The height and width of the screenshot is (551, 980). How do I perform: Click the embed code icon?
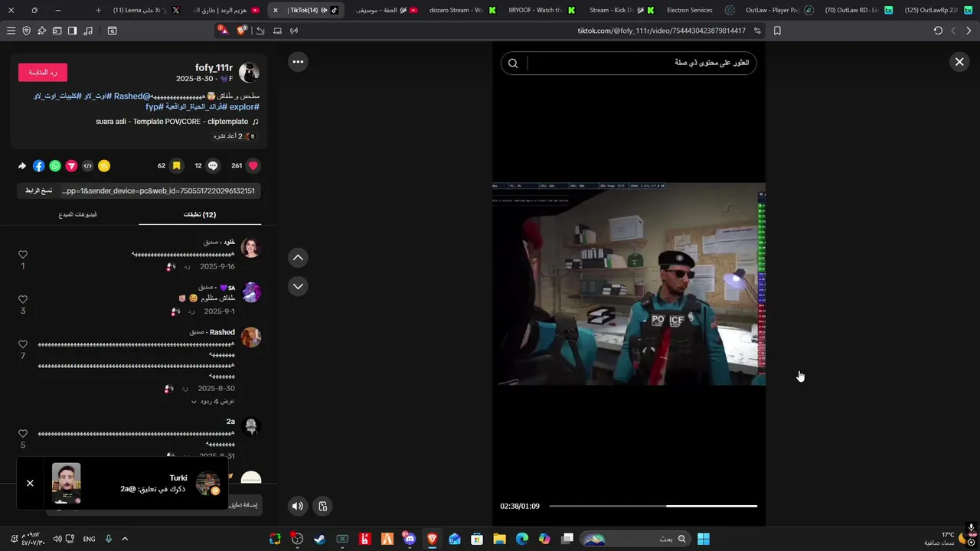coord(87,165)
